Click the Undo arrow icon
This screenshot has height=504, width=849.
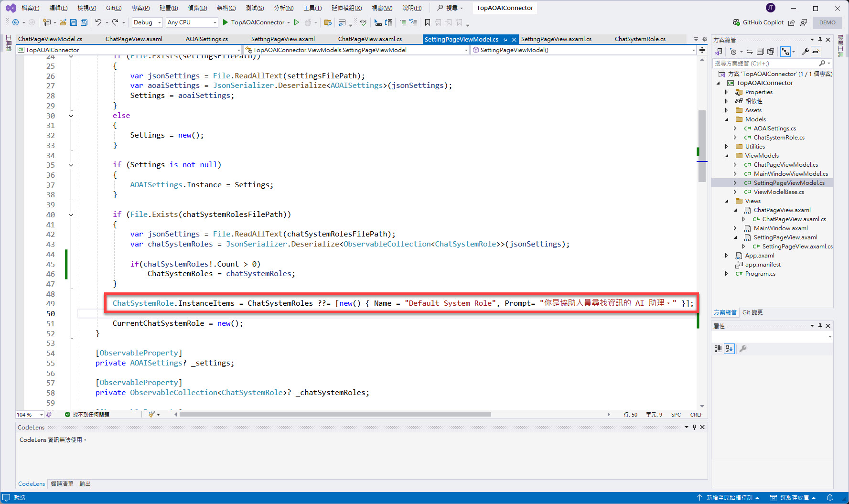[98, 22]
